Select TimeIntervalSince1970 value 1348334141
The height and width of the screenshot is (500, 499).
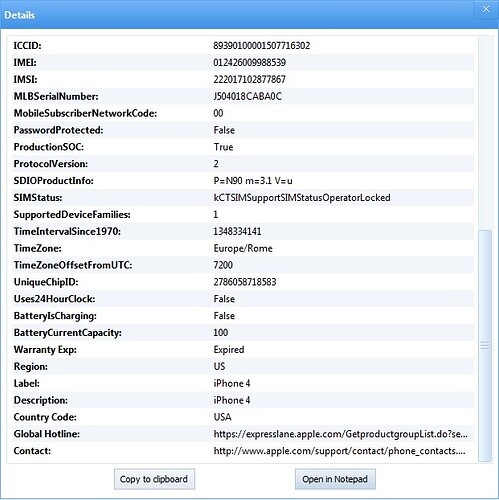pos(237,231)
